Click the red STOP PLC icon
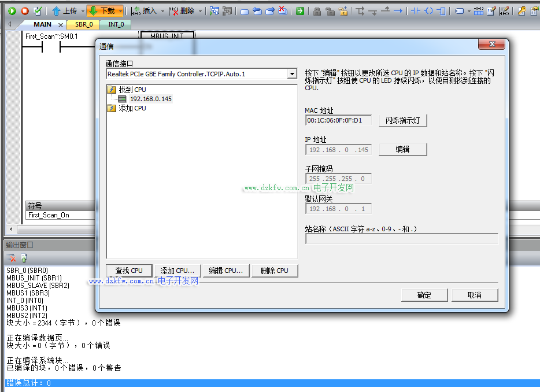This screenshot has width=540, height=392. (x=24, y=11)
